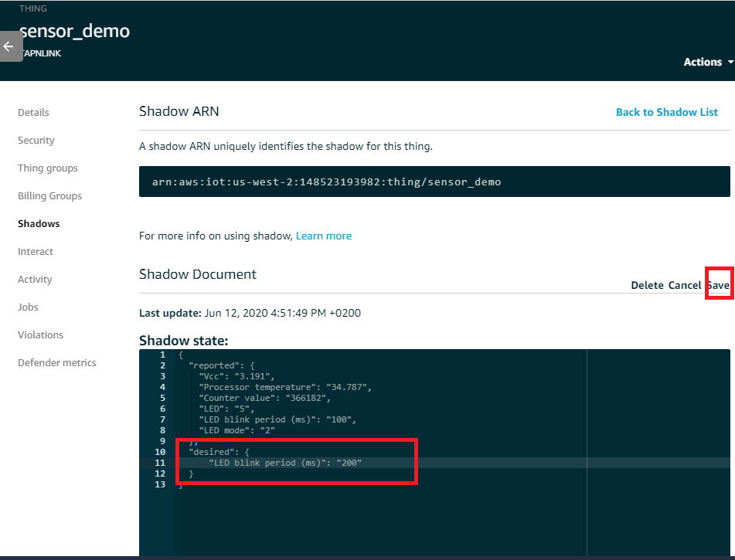Click the Last update timestamp text

(x=250, y=313)
